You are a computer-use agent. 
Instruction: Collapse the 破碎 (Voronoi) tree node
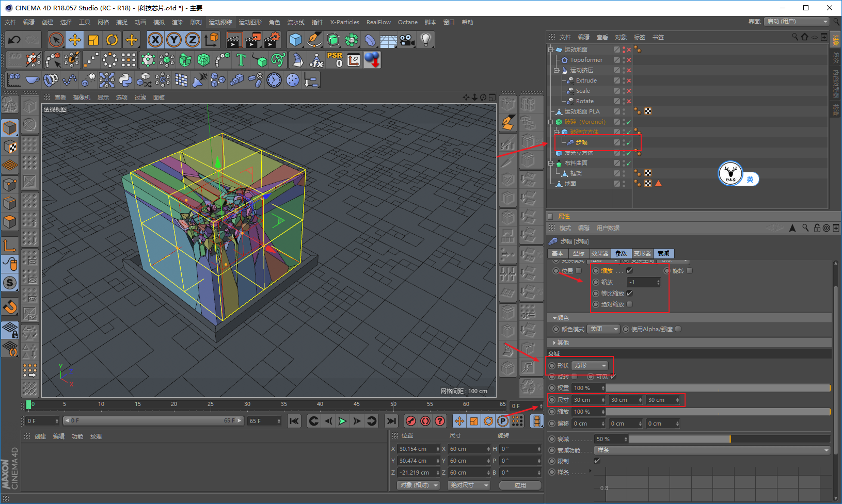[x=551, y=122]
